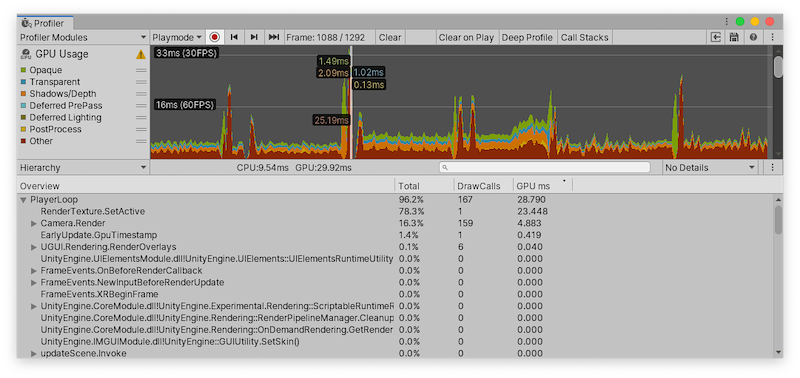Expand UGUI.Rendering.RenderOverlays row
Image resolution: width=800 pixels, height=378 pixels.
pyautogui.click(x=34, y=247)
